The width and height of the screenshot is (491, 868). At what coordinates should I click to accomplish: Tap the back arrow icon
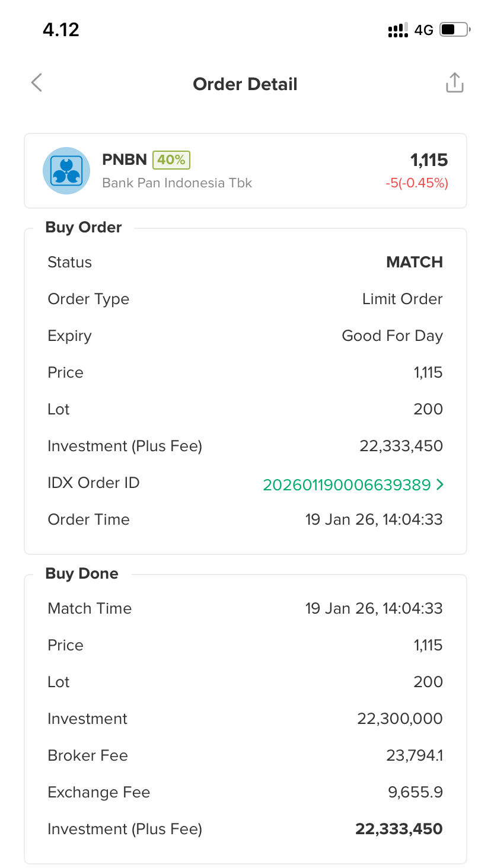[x=37, y=83]
